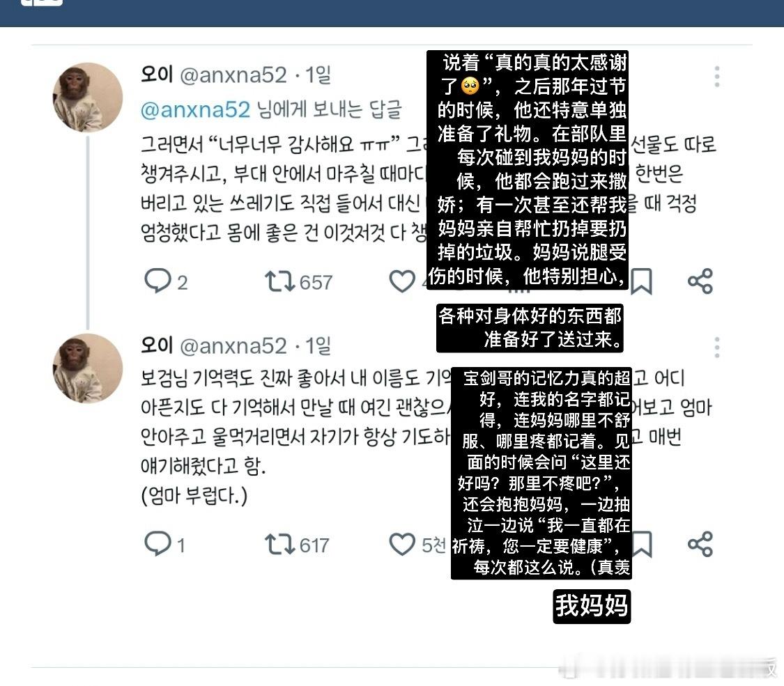Open reply icon on first tweet
The width and height of the screenshot is (784, 686).
tap(157, 281)
